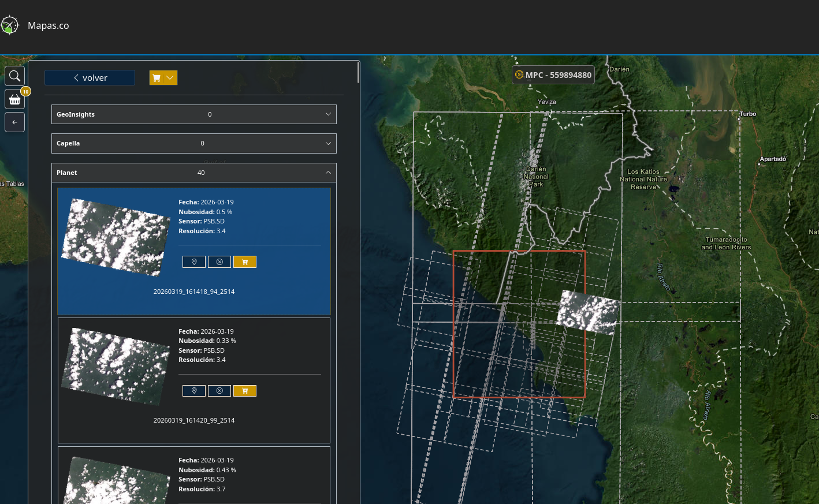Click the file name 20260319_161418_94_2514
The width and height of the screenshot is (819, 504).
(194, 292)
